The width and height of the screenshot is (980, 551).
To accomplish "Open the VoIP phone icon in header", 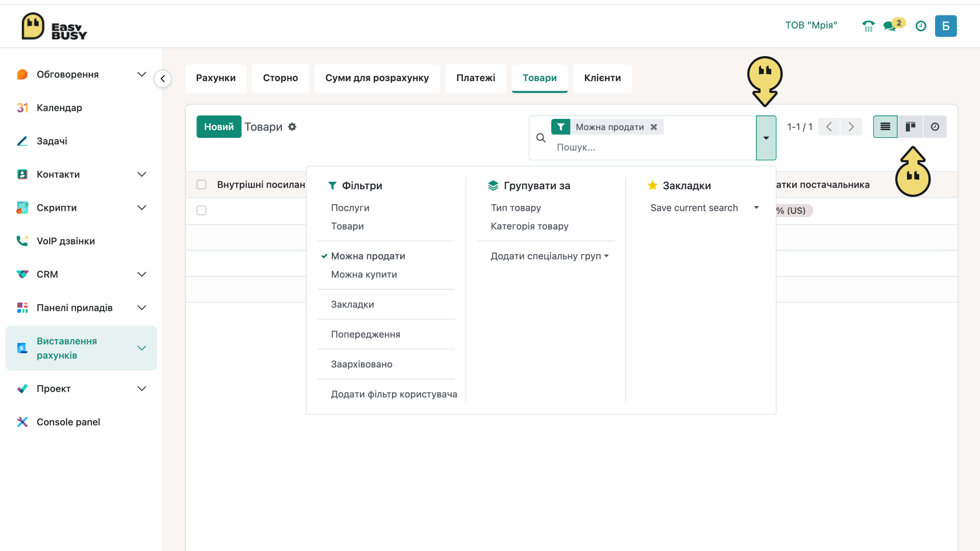I will [868, 26].
